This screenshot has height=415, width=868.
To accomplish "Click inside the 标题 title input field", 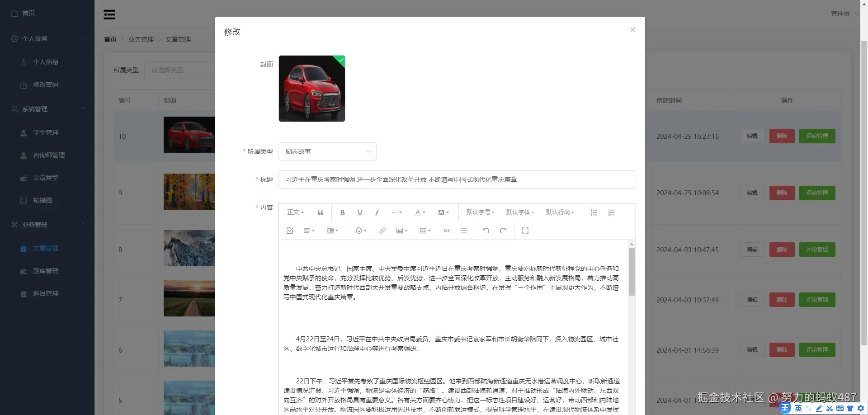I will [457, 179].
